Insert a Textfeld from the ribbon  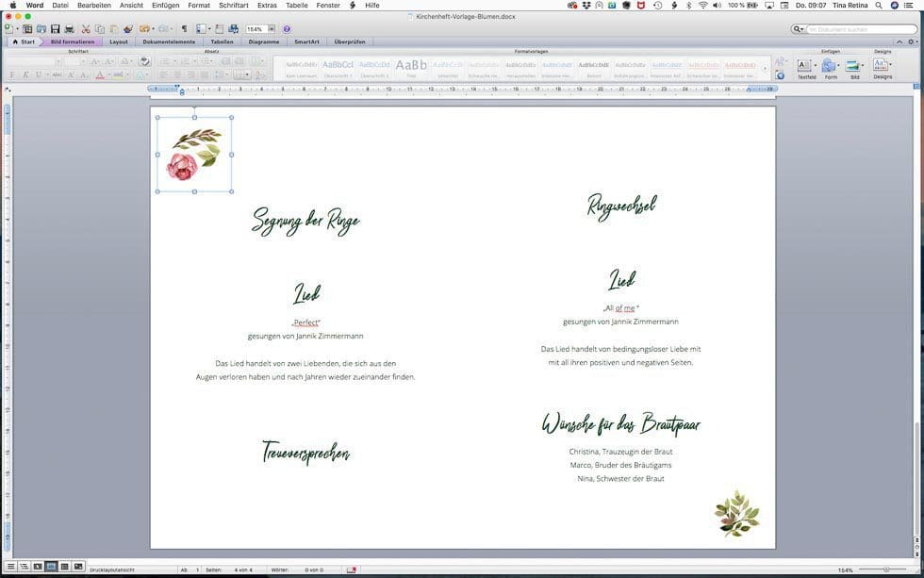pos(806,67)
